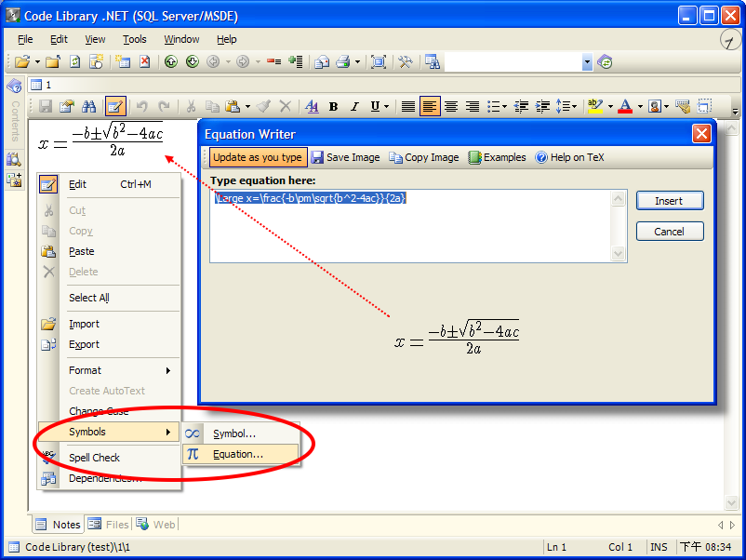This screenshot has height=560, width=746.
Task: Switch to the Notes tab
Action: [58, 525]
